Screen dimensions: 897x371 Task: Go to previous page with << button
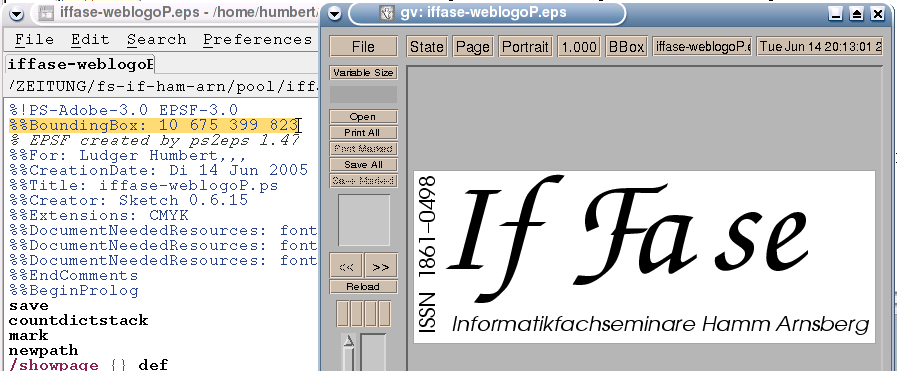(x=346, y=266)
